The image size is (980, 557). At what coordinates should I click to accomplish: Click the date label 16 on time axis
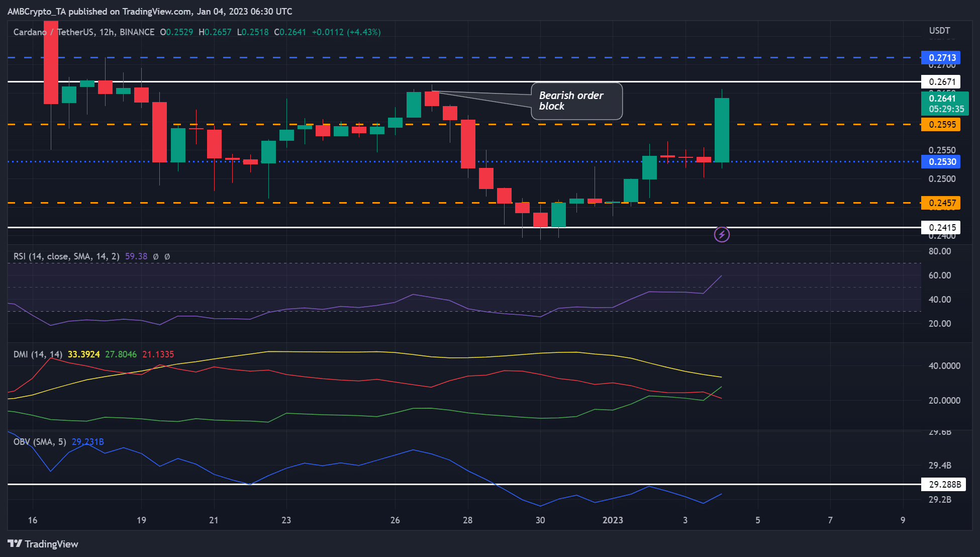tap(33, 520)
